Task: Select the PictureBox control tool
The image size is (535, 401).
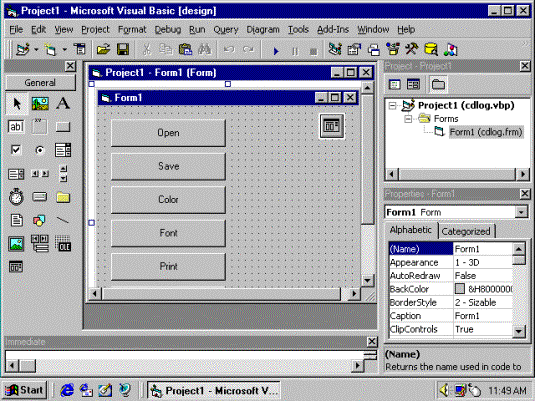Action: tap(40, 103)
